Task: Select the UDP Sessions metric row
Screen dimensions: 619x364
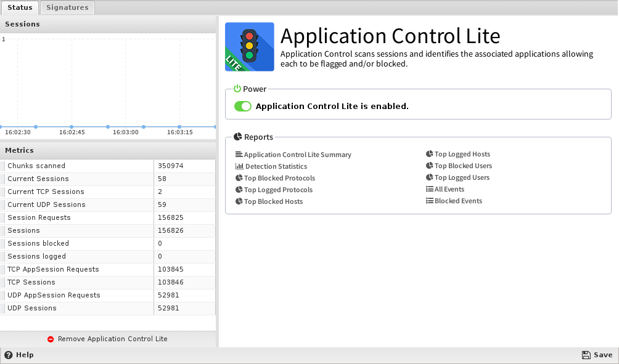Action: (108, 309)
